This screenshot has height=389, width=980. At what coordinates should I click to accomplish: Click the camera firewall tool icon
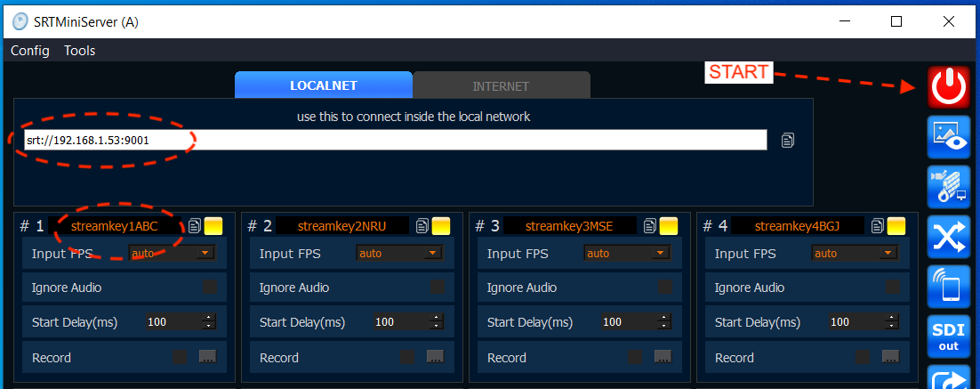coord(949,186)
